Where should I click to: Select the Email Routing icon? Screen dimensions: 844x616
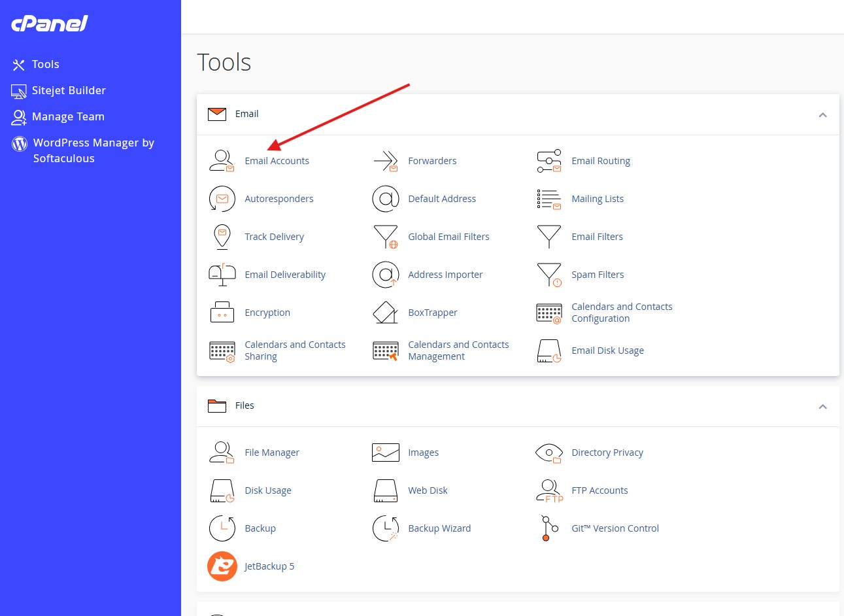pyautogui.click(x=549, y=161)
